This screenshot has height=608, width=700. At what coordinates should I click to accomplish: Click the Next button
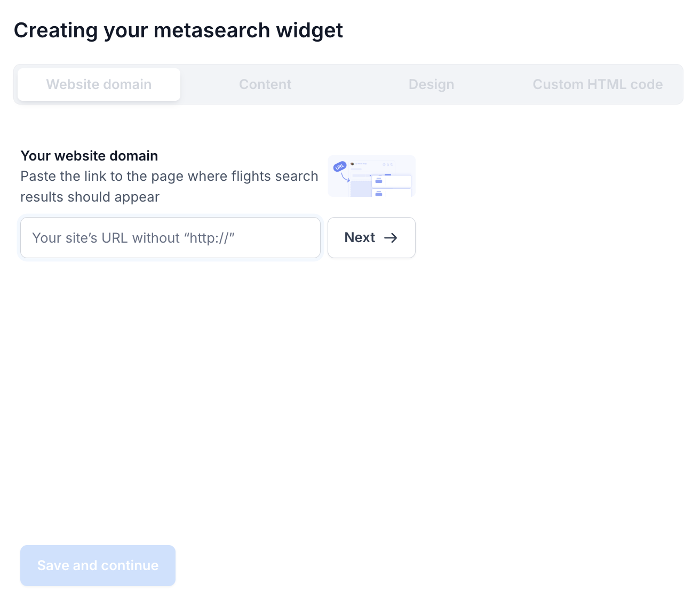[371, 237]
